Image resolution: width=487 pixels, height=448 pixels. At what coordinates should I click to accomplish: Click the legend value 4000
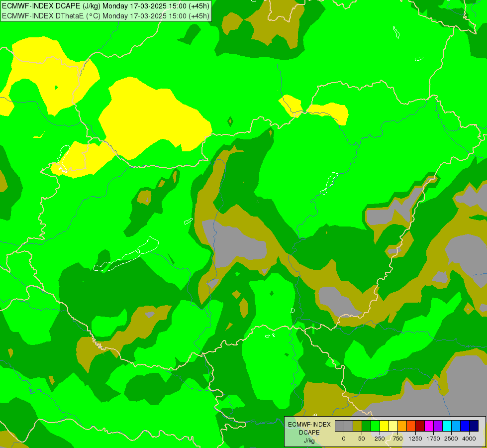click(x=469, y=439)
